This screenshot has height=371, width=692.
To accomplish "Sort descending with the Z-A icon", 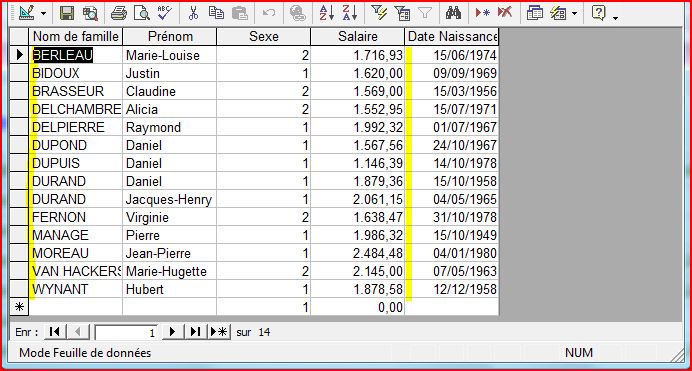I will pyautogui.click(x=350, y=13).
